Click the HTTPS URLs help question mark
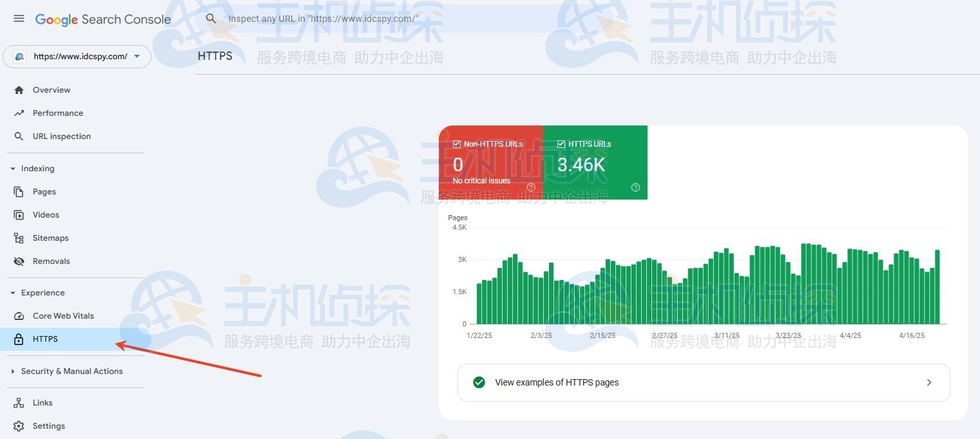980x439 pixels. point(635,187)
